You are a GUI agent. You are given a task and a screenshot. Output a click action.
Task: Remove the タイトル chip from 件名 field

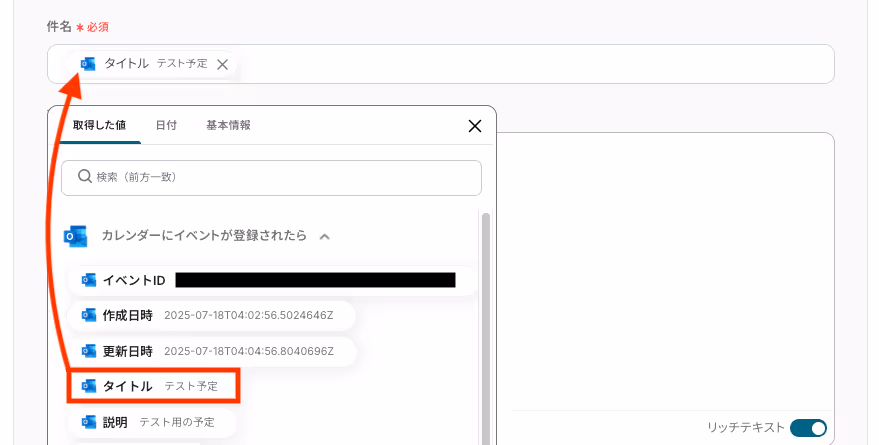click(x=223, y=64)
